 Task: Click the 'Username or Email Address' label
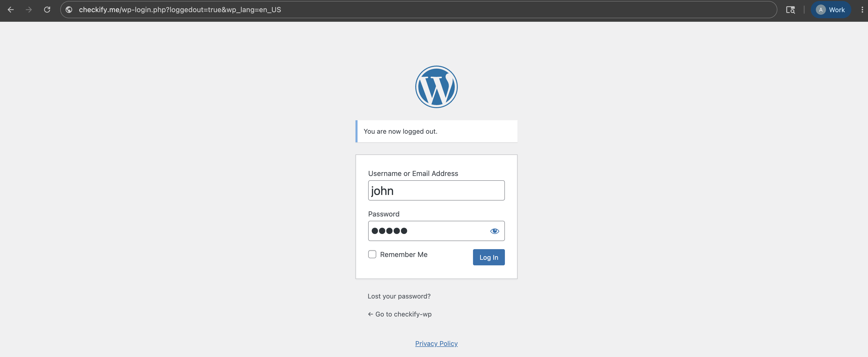413,173
